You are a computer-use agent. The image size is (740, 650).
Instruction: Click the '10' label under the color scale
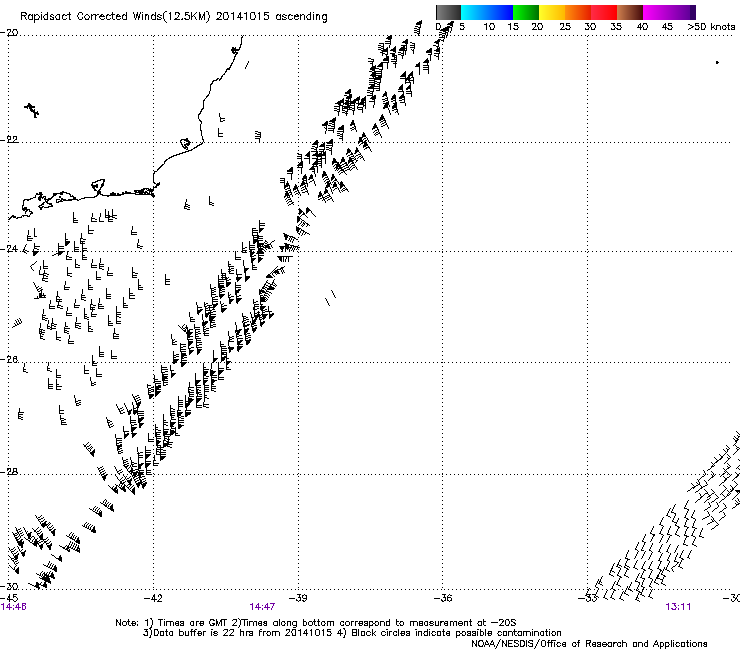[x=489, y=27]
